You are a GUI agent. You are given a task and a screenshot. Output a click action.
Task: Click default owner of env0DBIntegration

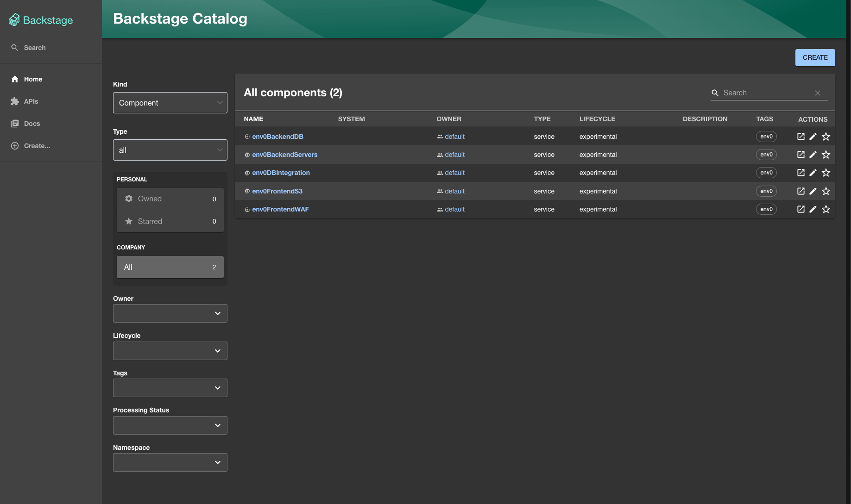pos(454,173)
